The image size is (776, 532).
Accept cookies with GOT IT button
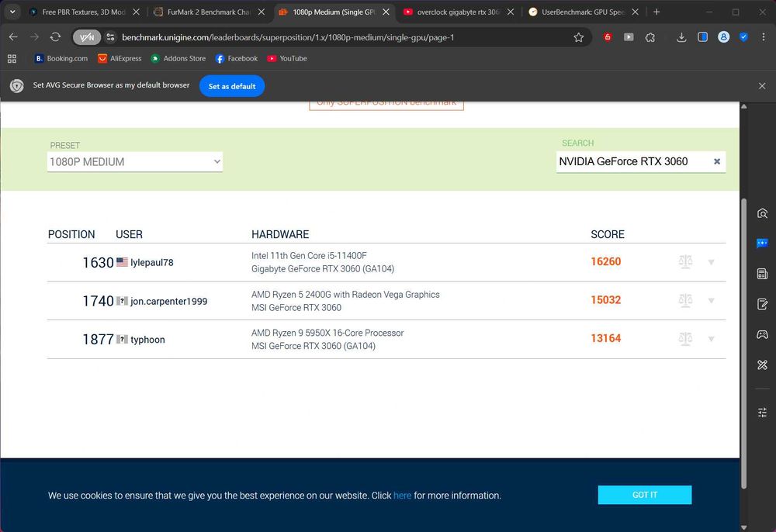644,495
